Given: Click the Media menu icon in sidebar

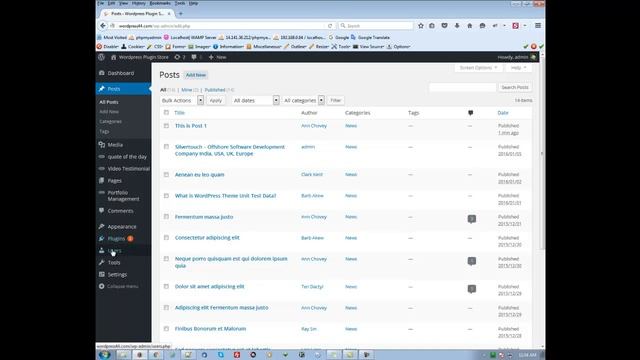Looking at the screenshot, I should [102, 144].
